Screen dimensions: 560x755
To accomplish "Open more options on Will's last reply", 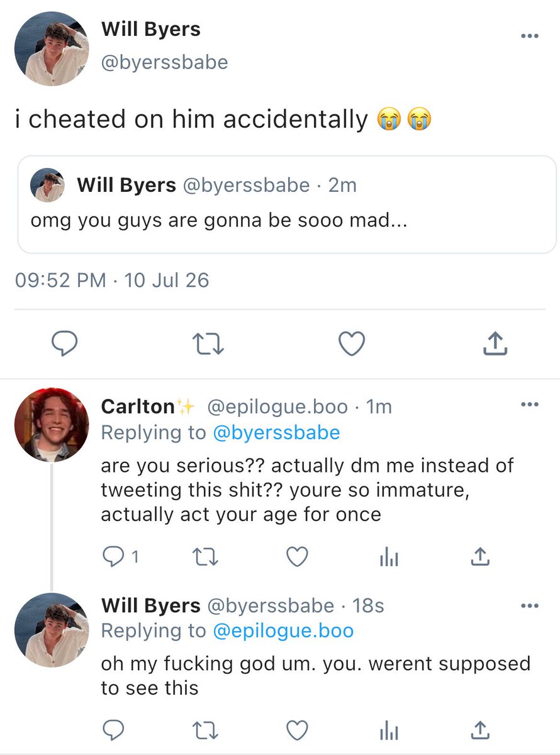I will click(x=530, y=605).
